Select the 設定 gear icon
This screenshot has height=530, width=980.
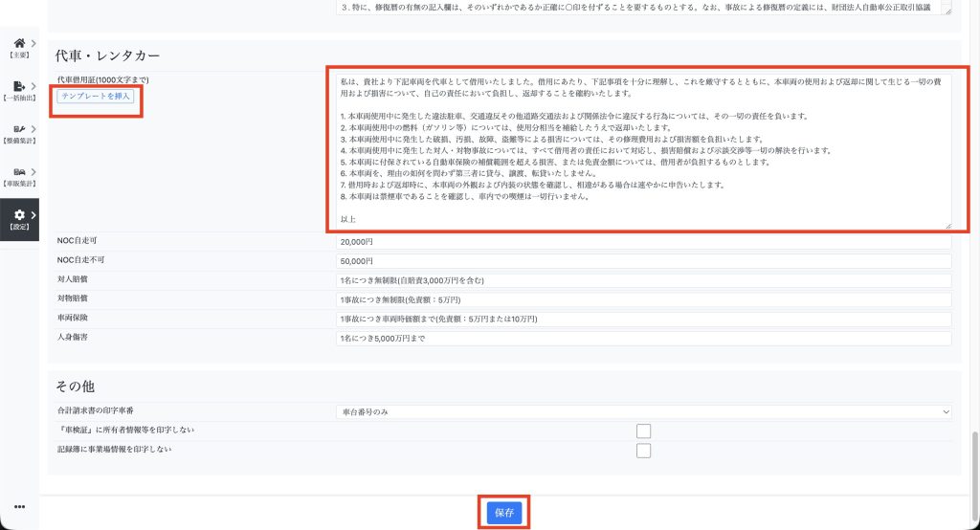pyautogui.click(x=19, y=215)
